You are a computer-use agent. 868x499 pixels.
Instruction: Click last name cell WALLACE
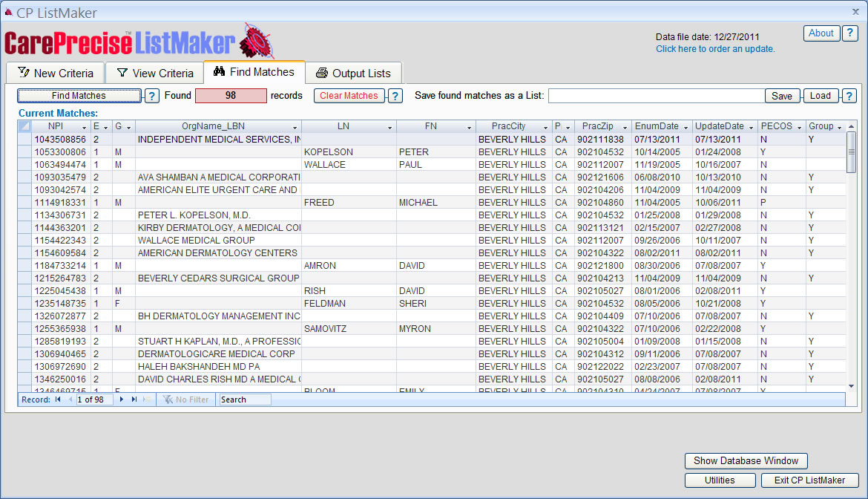click(x=349, y=165)
